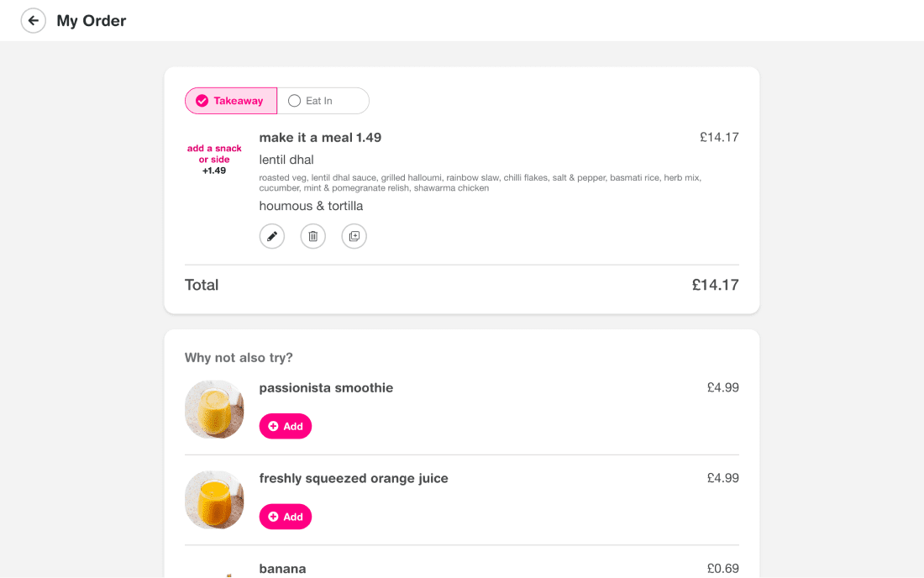
Task: Click the "My Order" page title
Action: 92,21
